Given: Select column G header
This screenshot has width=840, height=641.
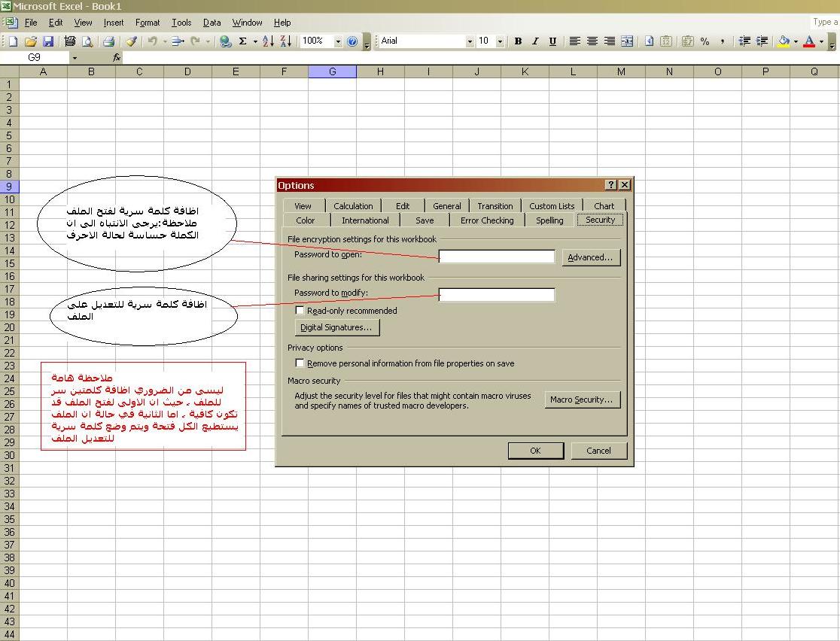Looking at the screenshot, I should point(332,71).
